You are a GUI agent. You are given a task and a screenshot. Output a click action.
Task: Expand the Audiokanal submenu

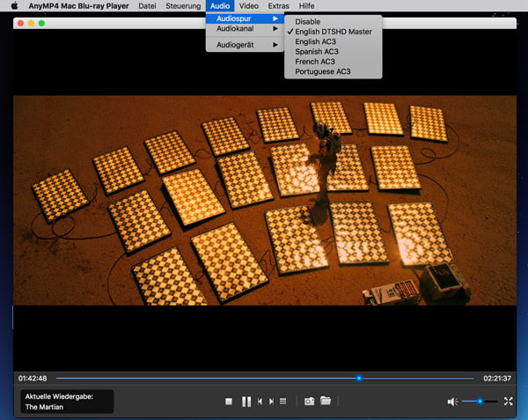pyautogui.click(x=245, y=29)
